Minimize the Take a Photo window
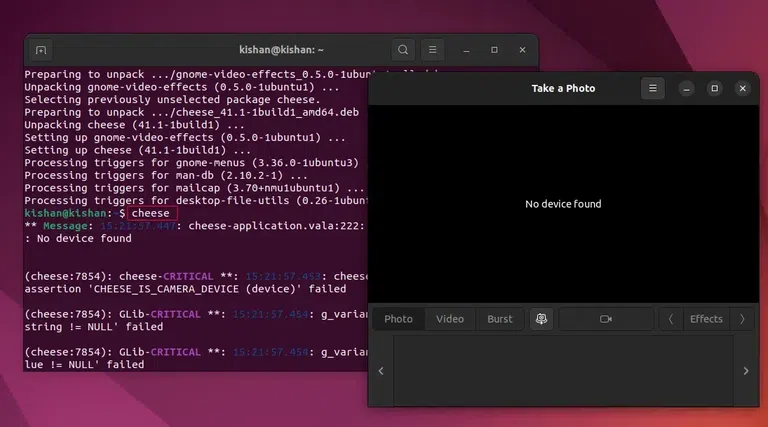This screenshot has height=427, width=768. 686,89
